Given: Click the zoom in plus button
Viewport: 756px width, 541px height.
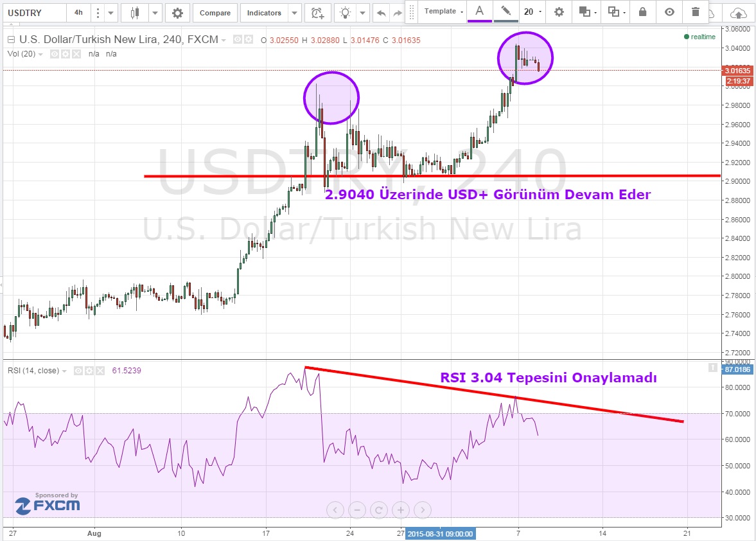Looking at the screenshot, I should click(401, 510).
